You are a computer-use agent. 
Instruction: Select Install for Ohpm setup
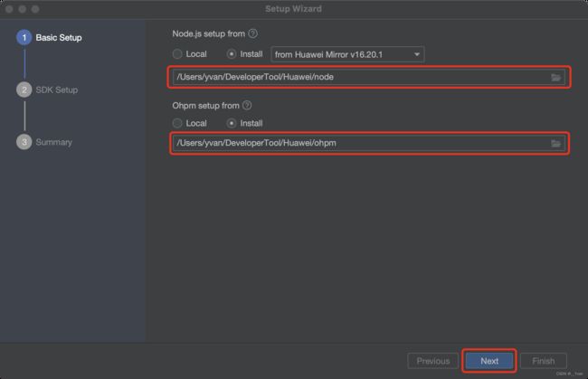coord(232,123)
